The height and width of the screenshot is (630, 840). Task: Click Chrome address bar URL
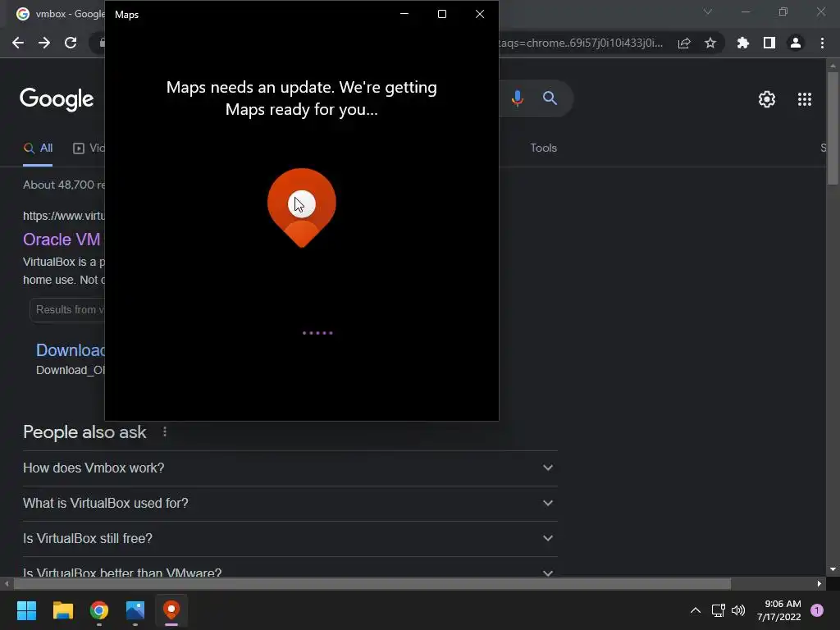click(x=581, y=43)
